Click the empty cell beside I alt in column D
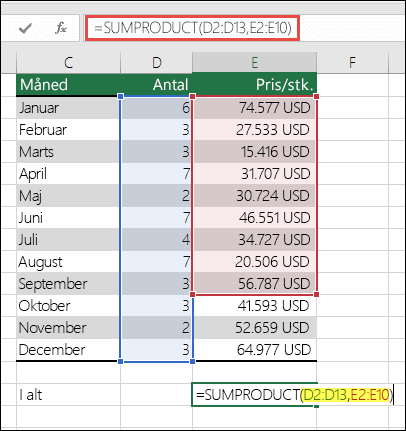The image size is (406, 431). click(156, 395)
